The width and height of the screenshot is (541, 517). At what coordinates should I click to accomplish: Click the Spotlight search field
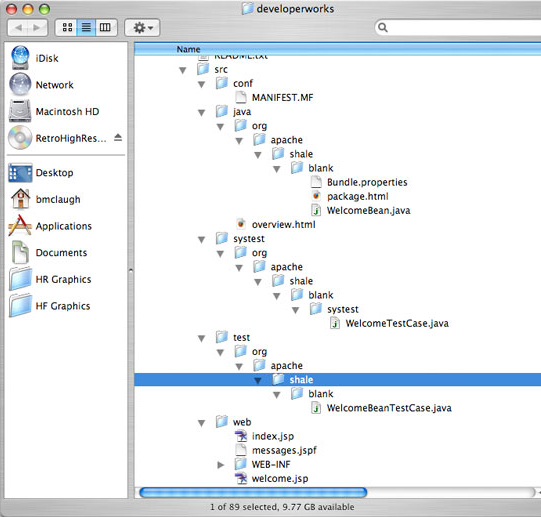(x=459, y=27)
